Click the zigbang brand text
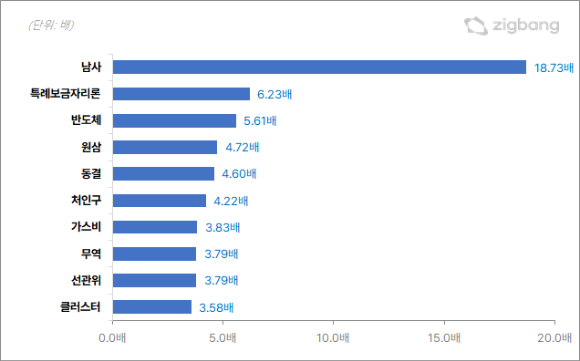 pyautogui.click(x=526, y=26)
